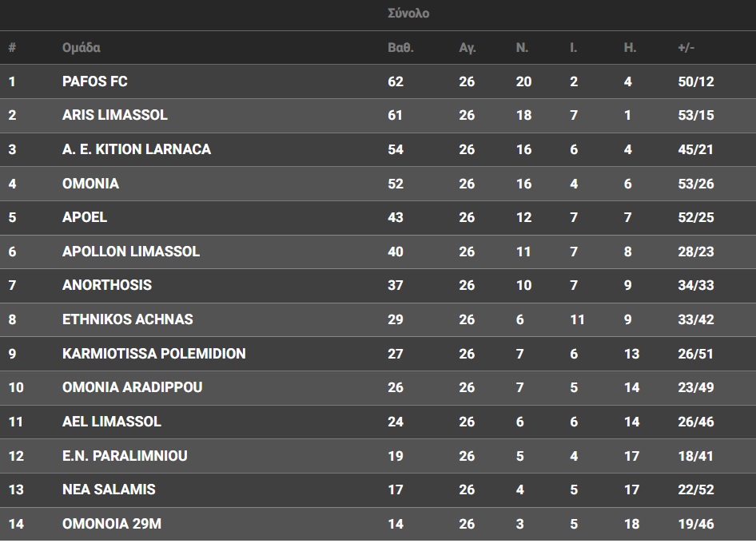
Task: Open the OMONOIA 29M team page
Action: [112, 524]
